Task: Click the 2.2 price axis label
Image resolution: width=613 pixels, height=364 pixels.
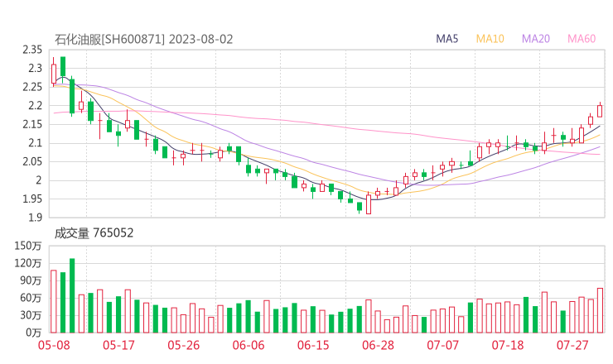Action: tap(35, 106)
